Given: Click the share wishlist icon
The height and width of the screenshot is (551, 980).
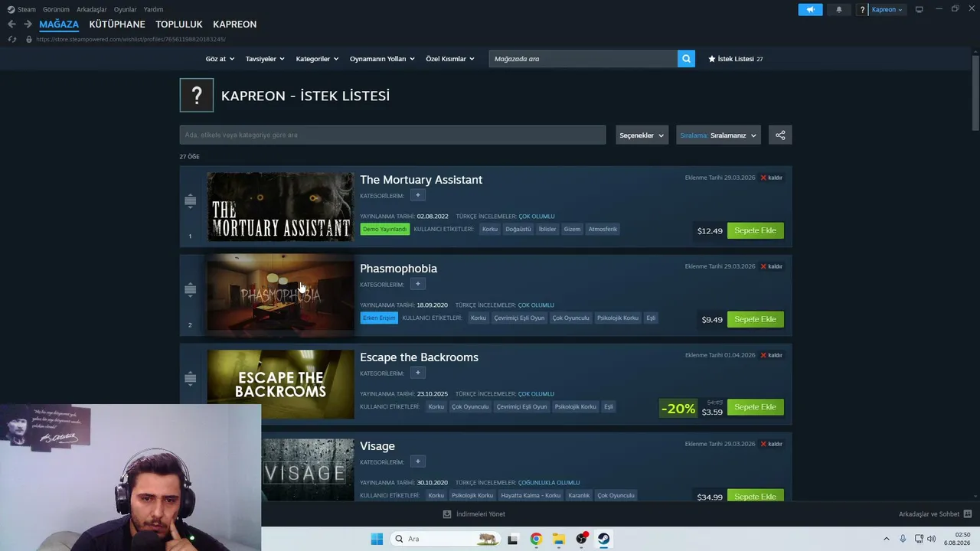Looking at the screenshot, I should (x=780, y=135).
